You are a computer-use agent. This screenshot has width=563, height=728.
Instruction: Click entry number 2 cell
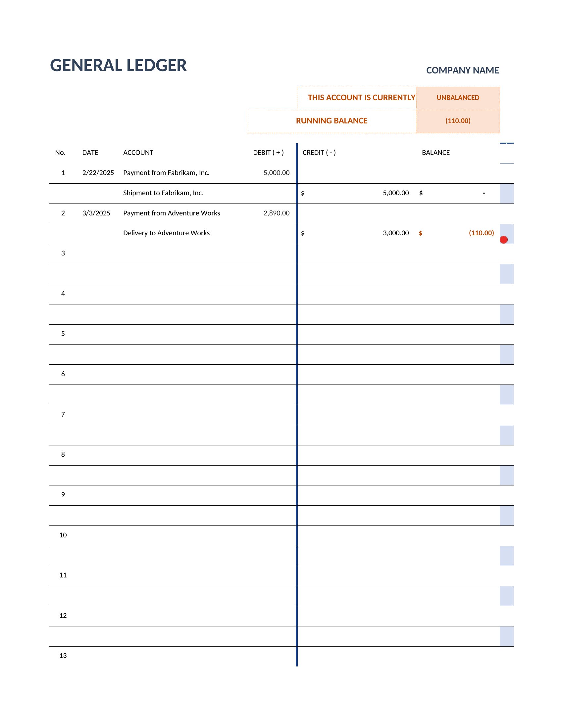[63, 213]
